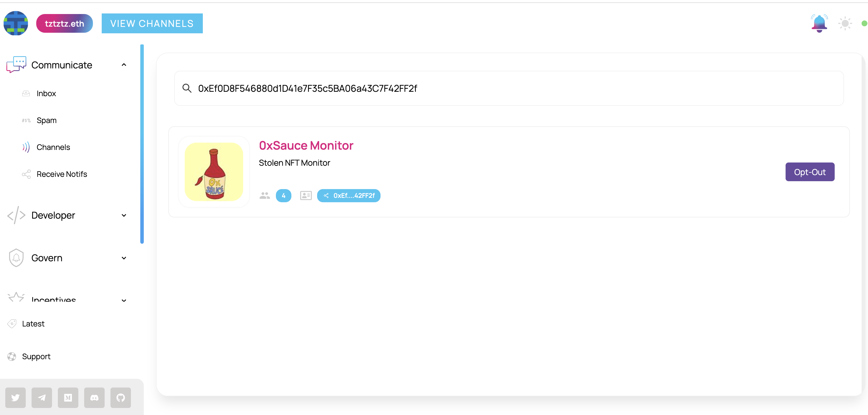Click the green connection status dot

[x=864, y=23]
